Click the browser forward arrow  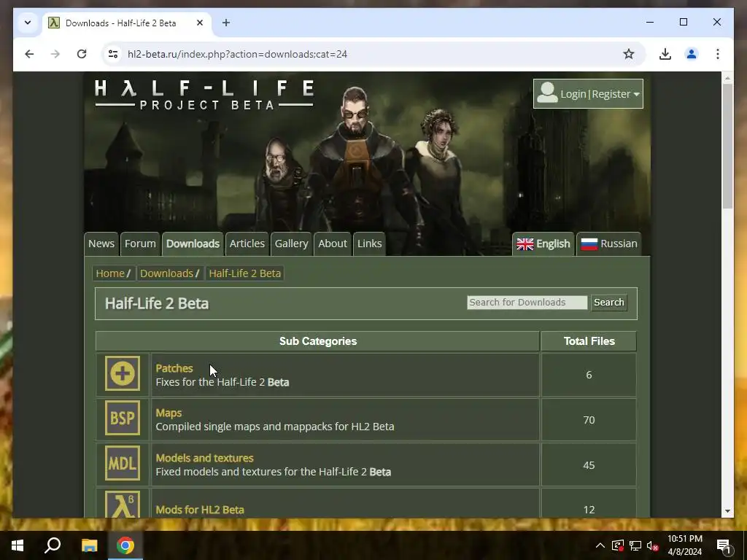(x=55, y=54)
